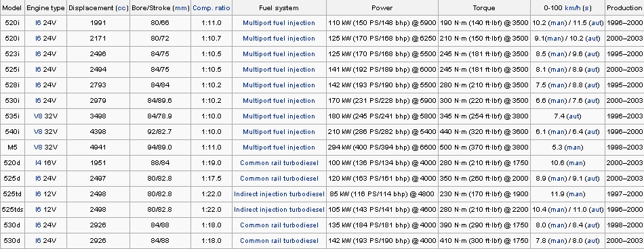Select the displacement value 4398
Viewport: 644px width, 249px height.
98,132
